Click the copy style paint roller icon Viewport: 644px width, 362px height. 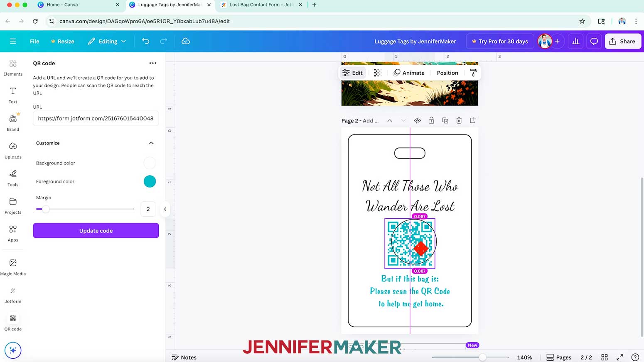pos(473,73)
